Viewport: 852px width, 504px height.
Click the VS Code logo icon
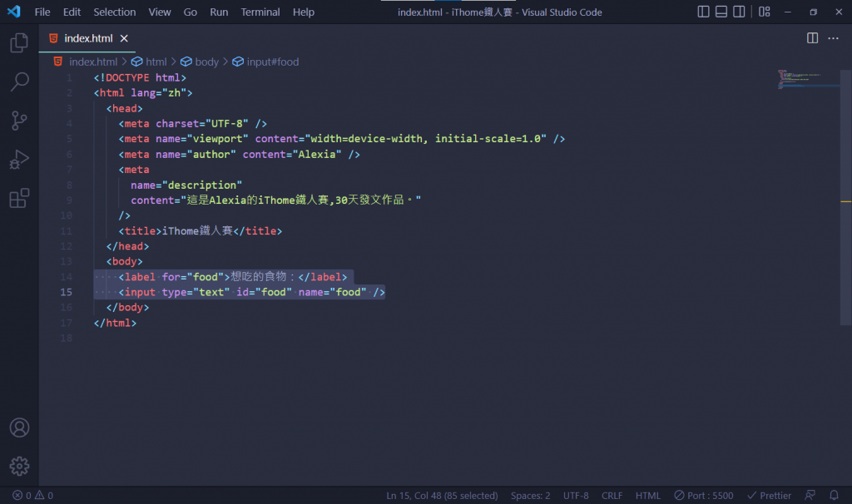click(x=13, y=12)
